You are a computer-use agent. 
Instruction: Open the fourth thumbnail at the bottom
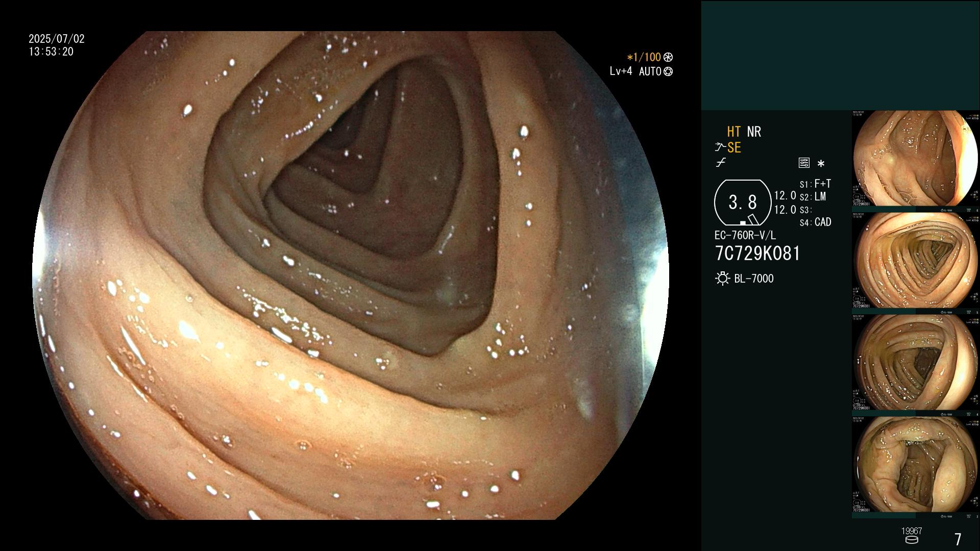[916, 464]
